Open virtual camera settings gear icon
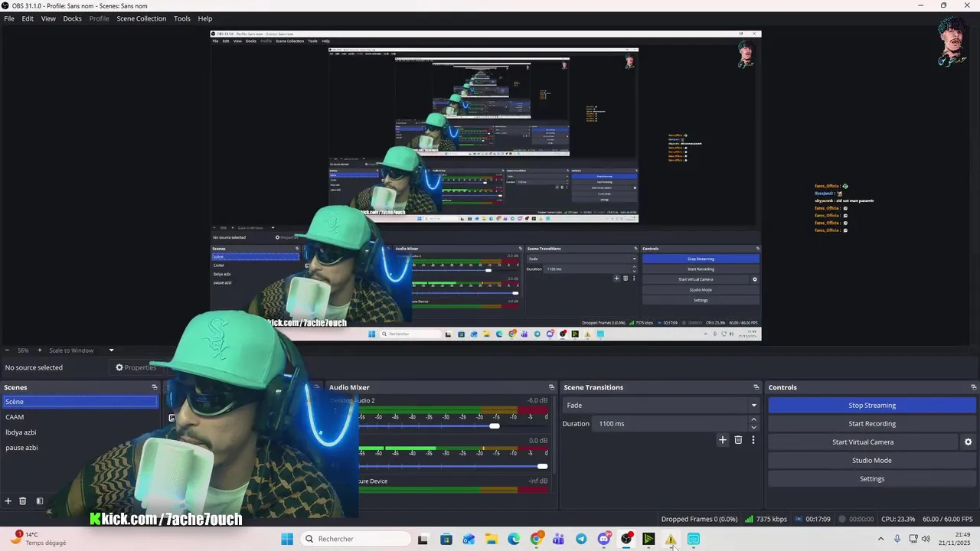 pyautogui.click(x=968, y=442)
